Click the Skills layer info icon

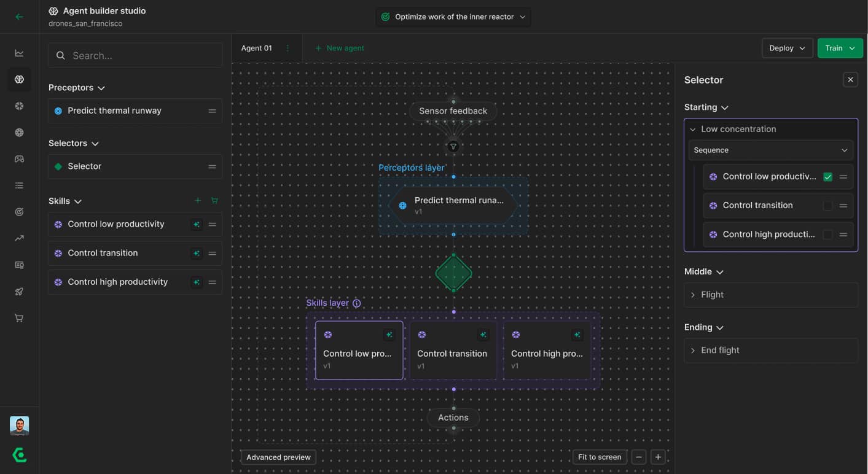pyautogui.click(x=356, y=303)
